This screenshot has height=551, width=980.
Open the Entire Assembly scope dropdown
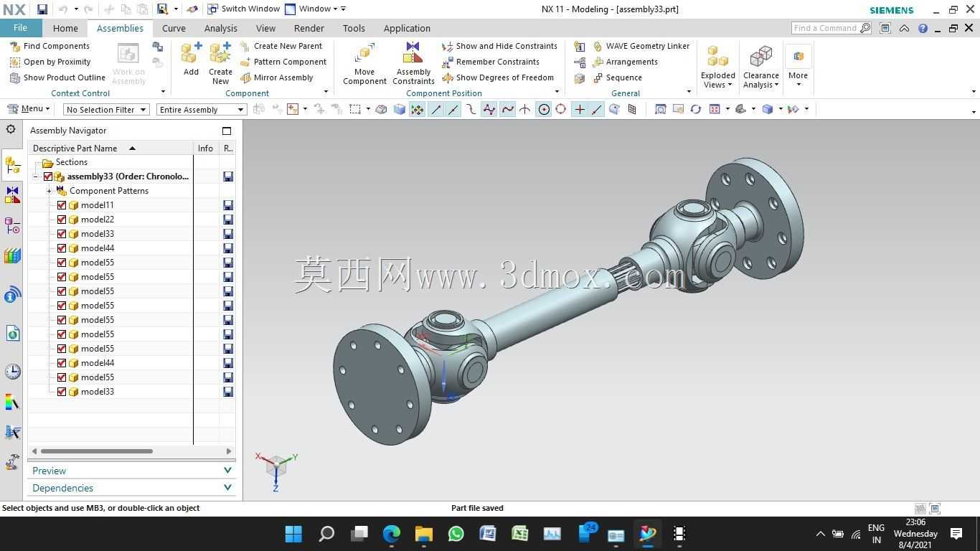point(202,109)
